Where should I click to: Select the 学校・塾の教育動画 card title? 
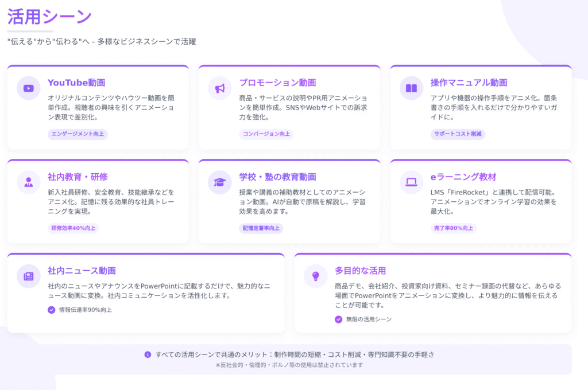click(x=278, y=177)
